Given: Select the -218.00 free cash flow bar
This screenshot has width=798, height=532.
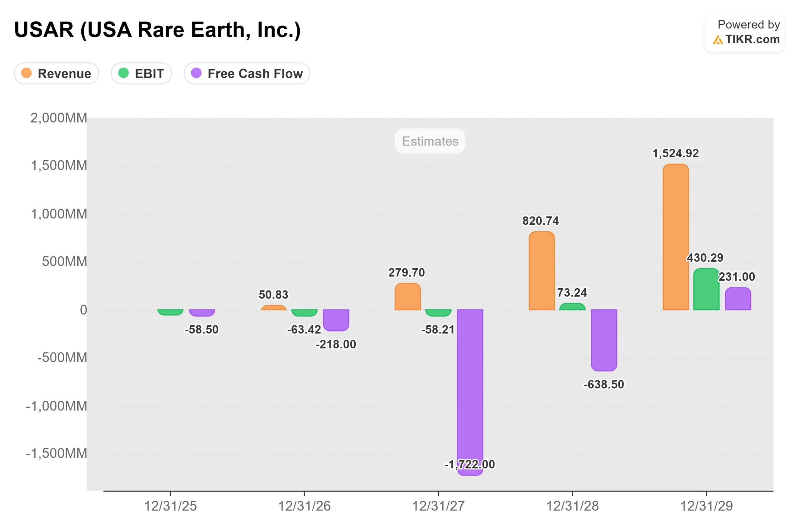Looking at the screenshot, I should pos(336,320).
